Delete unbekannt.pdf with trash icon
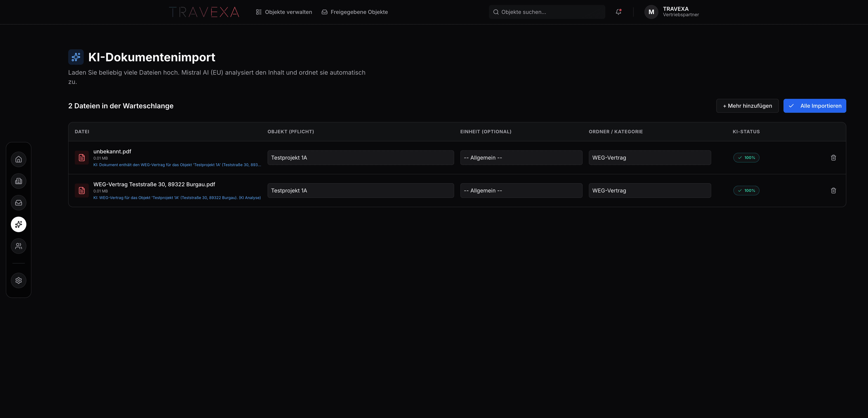This screenshot has height=418, width=868. point(833,158)
